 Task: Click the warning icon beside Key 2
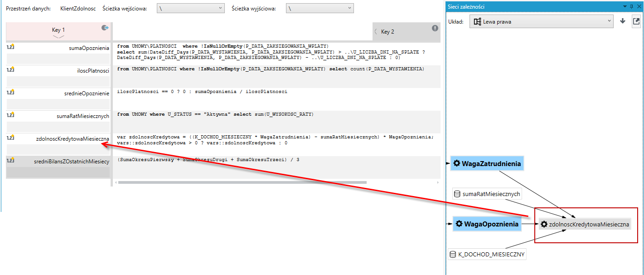(x=435, y=28)
